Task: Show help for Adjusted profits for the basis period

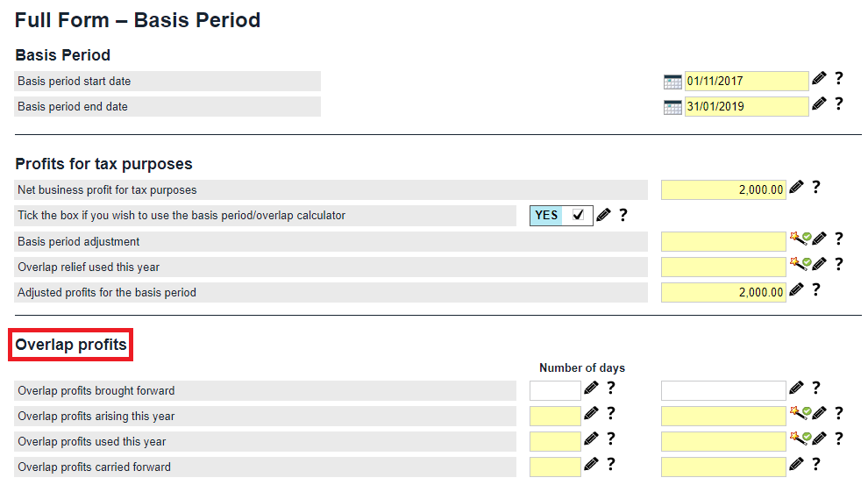Action: 815,289
